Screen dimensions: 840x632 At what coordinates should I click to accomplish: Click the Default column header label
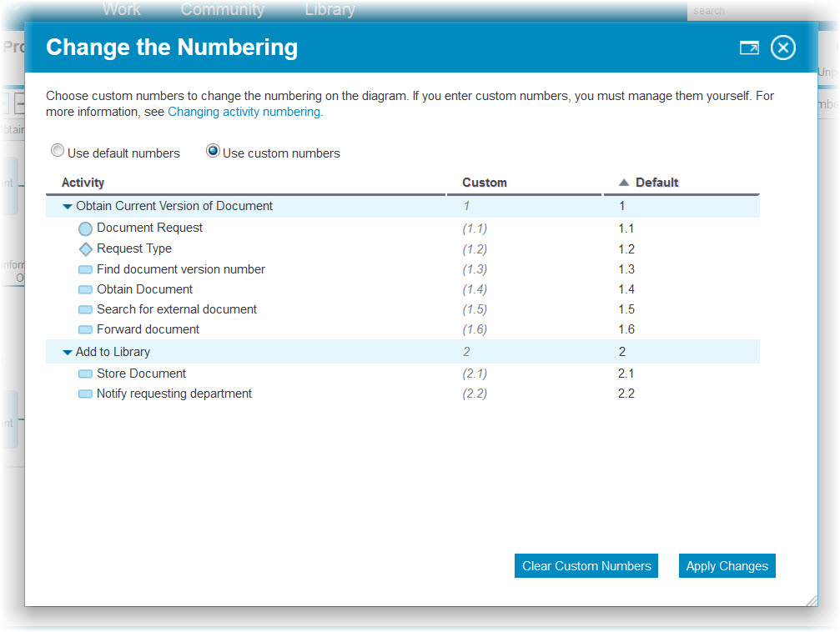point(656,183)
